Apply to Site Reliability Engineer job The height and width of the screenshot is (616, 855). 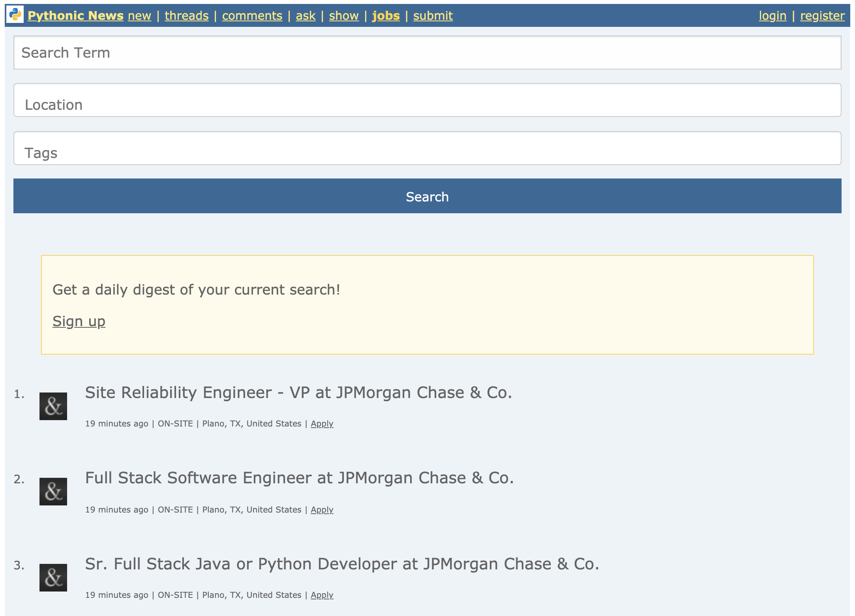[x=322, y=424]
